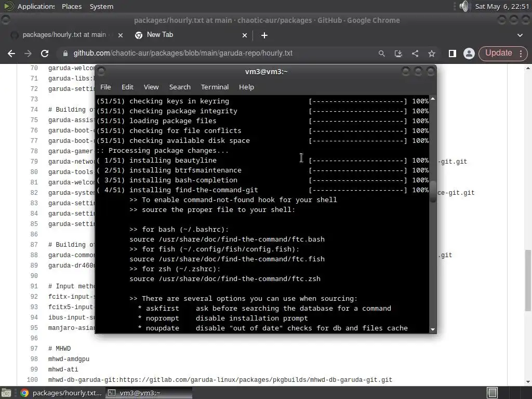Click line number 97 in GitHub file
The height and width of the screenshot is (399, 532).
pyautogui.click(x=34, y=349)
